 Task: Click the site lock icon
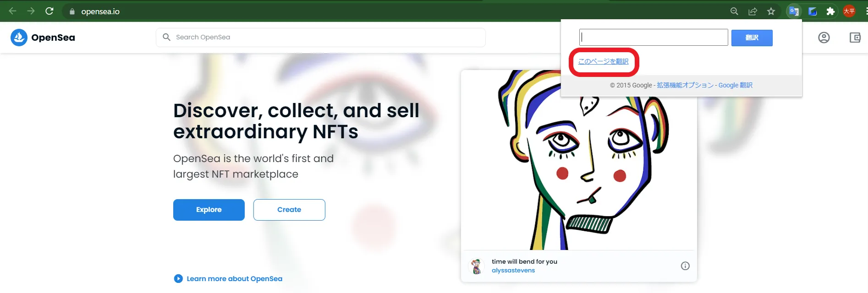click(x=72, y=11)
